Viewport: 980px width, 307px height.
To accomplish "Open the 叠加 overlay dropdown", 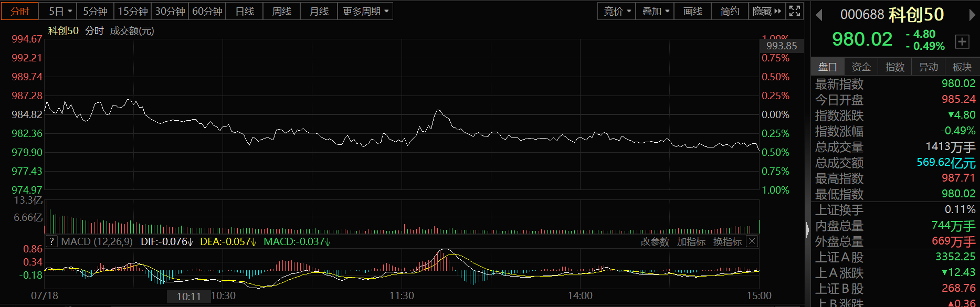I will pyautogui.click(x=655, y=11).
